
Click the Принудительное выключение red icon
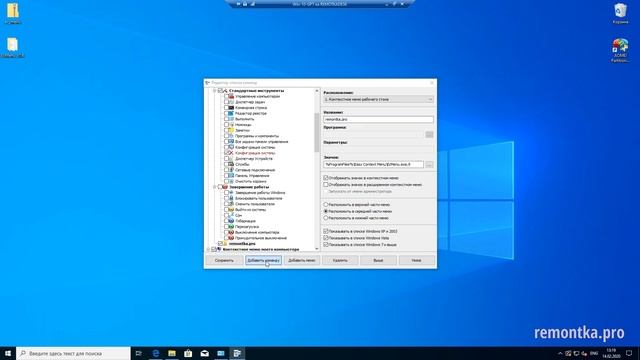[231, 238]
